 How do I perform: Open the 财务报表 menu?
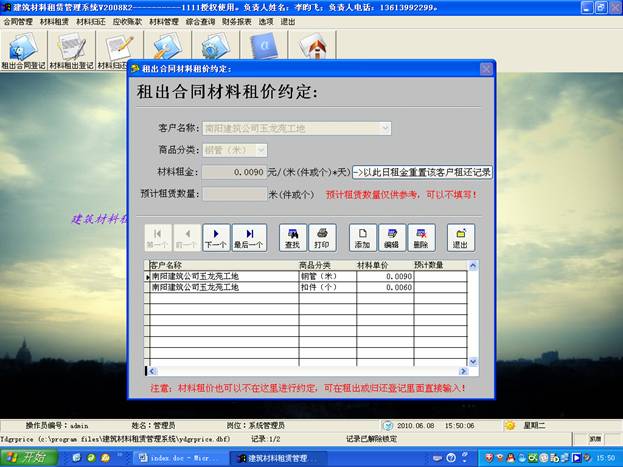point(237,21)
